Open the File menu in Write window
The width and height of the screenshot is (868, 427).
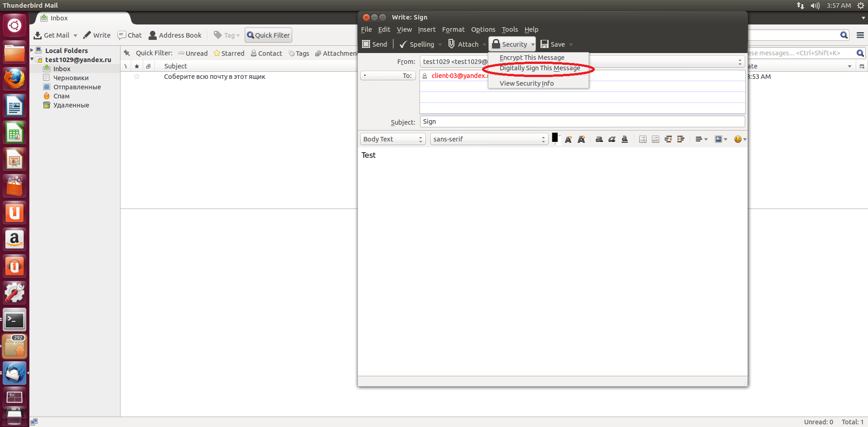click(366, 29)
